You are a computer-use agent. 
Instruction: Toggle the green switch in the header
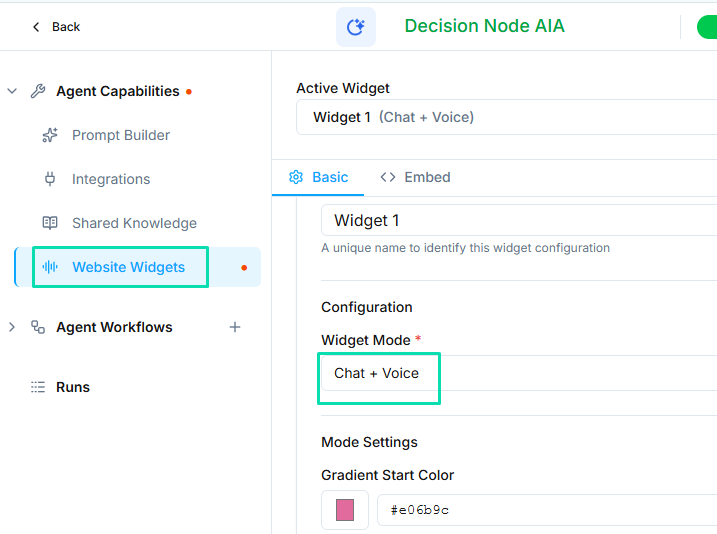click(707, 27)
